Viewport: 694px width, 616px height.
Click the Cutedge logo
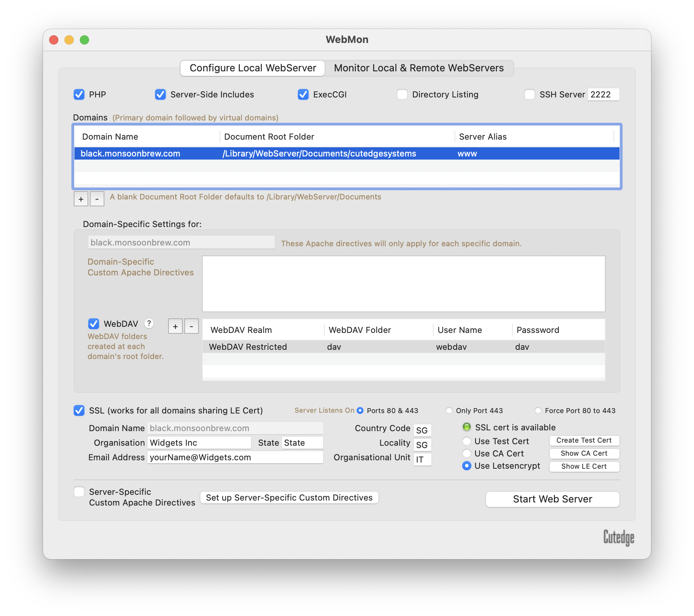coord(618,537)
